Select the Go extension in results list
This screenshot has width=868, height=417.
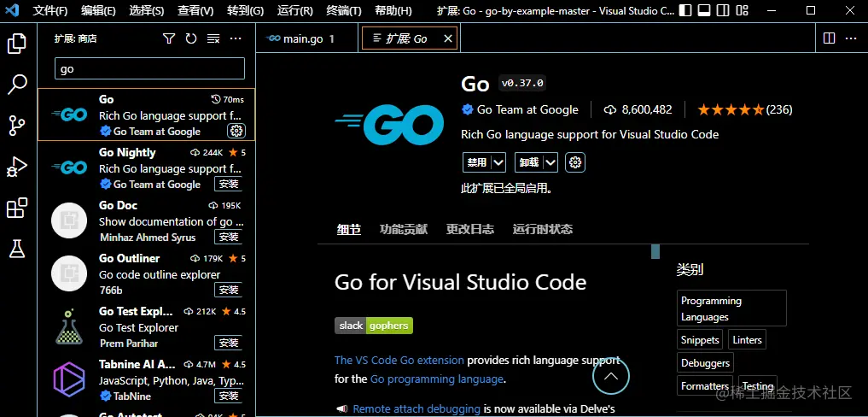(x=147, y=115)
